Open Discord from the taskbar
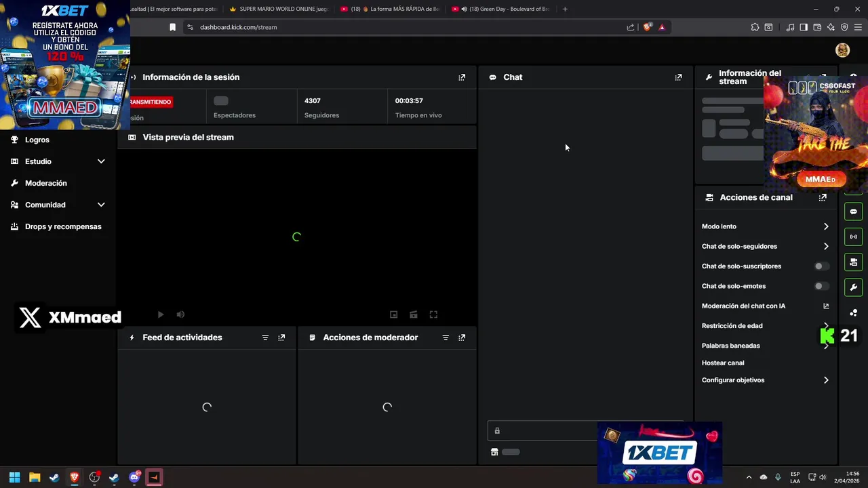 [134, 477]
